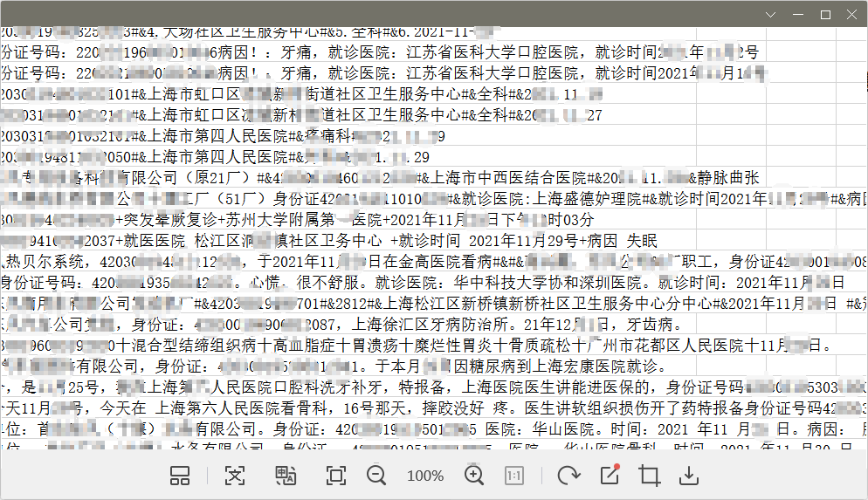Screen dimensions: 868x500
Task: Open the image gallery grid view
Action: point(179,476)
